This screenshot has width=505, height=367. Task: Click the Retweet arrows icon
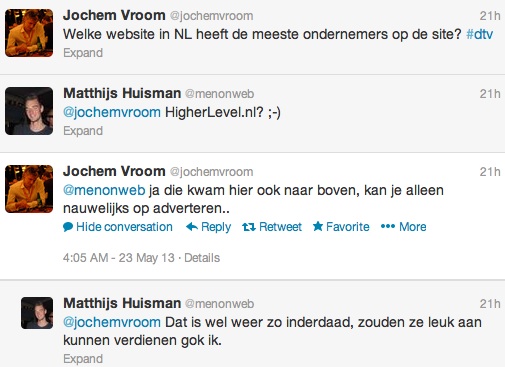click(x=249, y=227)
